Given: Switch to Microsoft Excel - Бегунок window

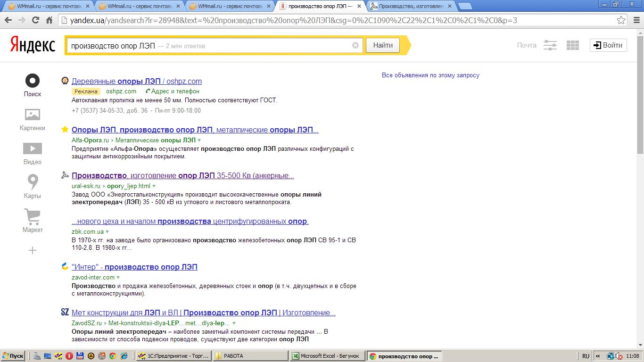Looking at the screenshot, I should pos(327,356).
